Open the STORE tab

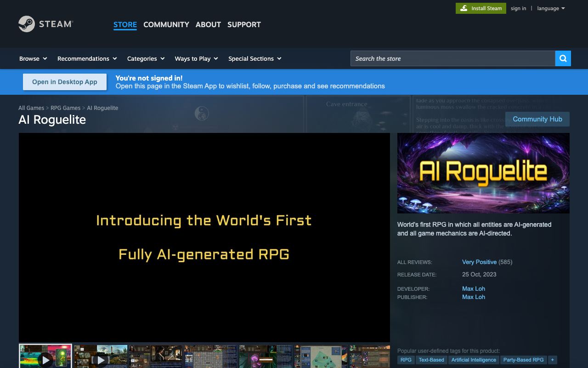tap(125, 24)
